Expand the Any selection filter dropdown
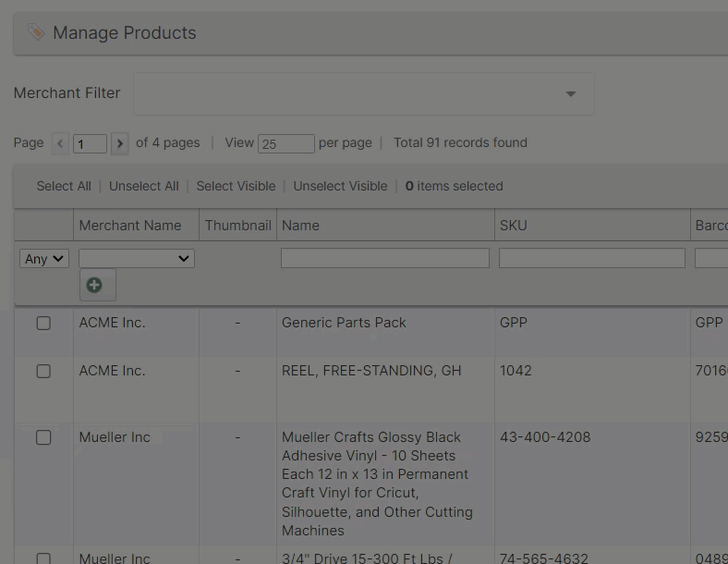Image resolution: width=728 pixels, height=564 pixels. 44,259
